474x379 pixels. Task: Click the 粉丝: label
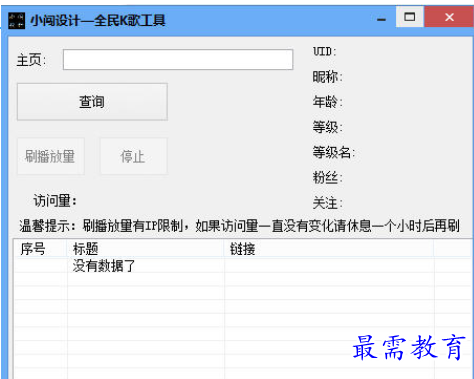328,177
